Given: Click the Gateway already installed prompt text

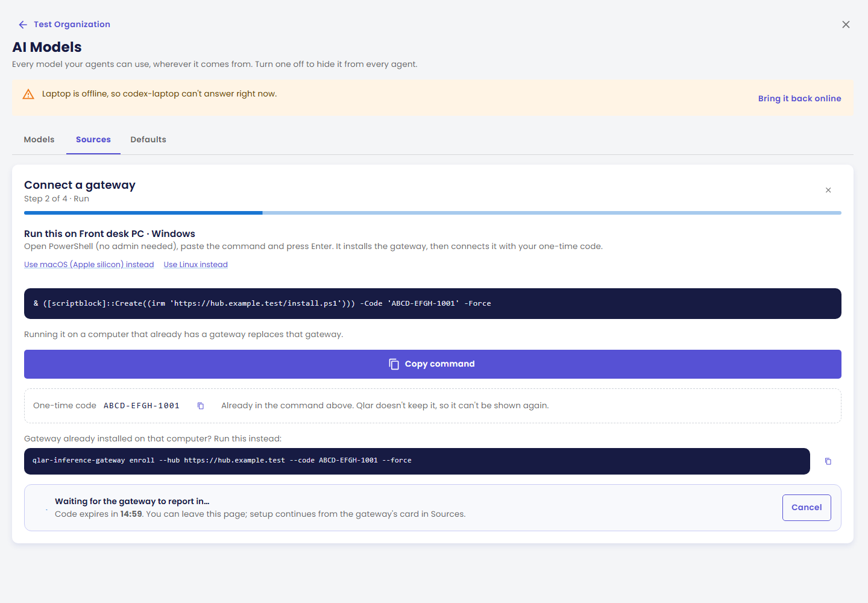Looking at the screenshot, I should 153,439.
